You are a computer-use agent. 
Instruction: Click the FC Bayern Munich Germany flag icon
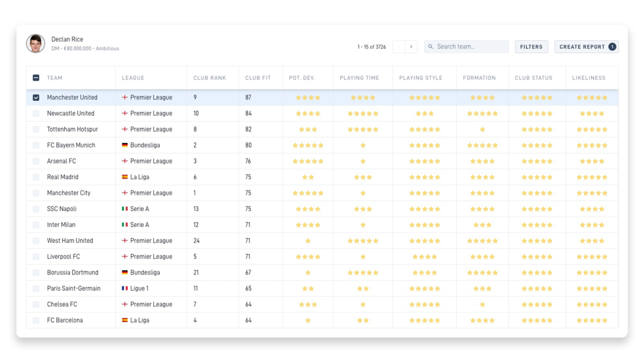pyautogui.click(x=125, y=145)
